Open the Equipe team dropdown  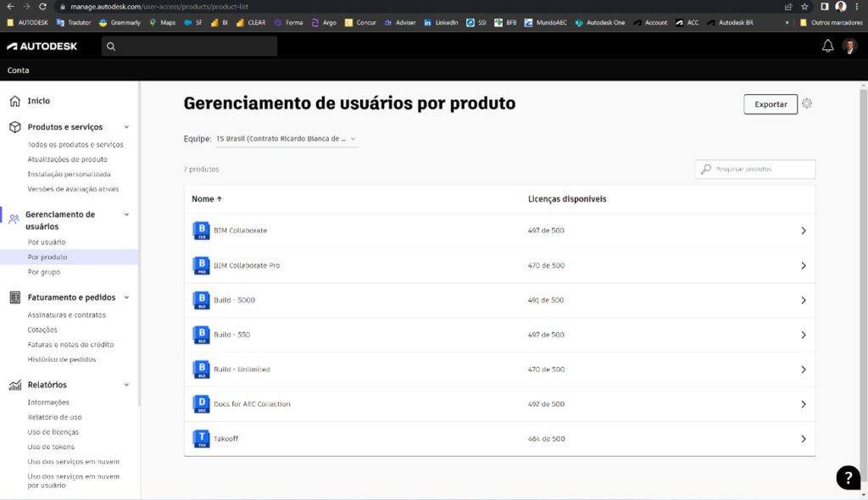[x=287, y=139]
